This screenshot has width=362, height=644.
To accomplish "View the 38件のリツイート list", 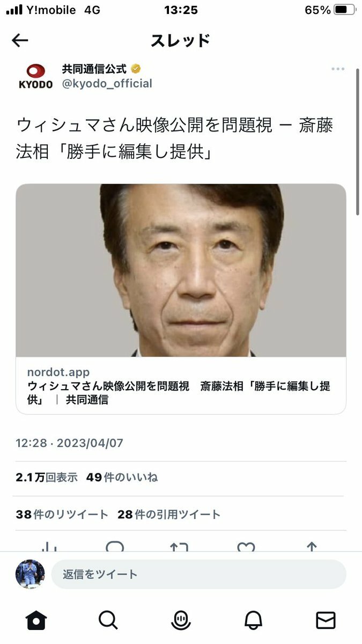I will tap(62, 514).
